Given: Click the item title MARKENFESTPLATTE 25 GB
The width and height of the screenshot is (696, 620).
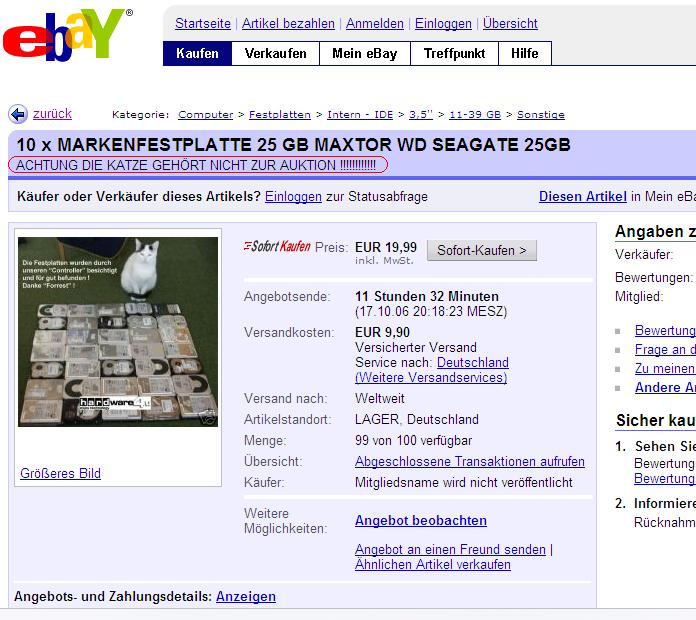Looking at the screenshot, I should pos(293,145).
